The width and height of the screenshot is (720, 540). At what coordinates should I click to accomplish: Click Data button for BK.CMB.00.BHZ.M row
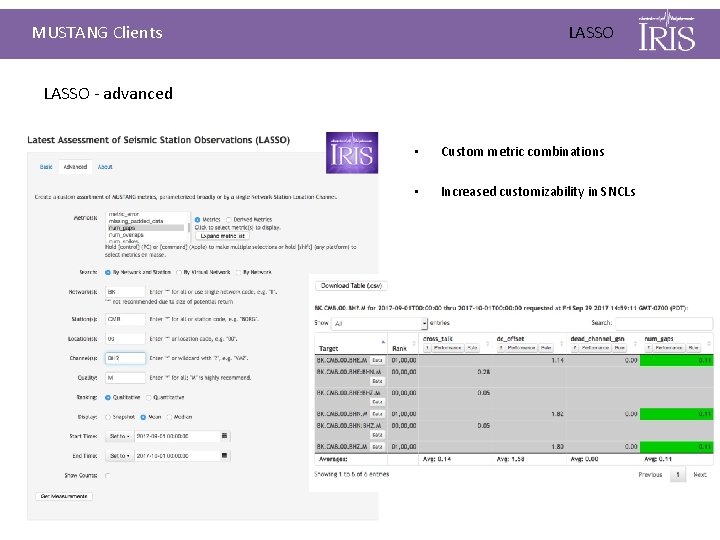[x=377, y=447]
